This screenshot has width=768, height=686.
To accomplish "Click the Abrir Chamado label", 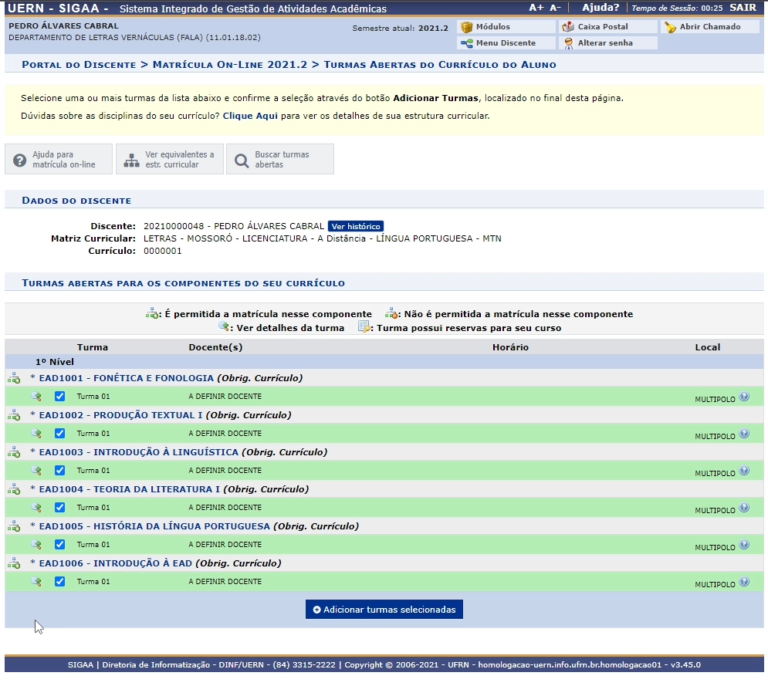I will click(x=710, y=27).
